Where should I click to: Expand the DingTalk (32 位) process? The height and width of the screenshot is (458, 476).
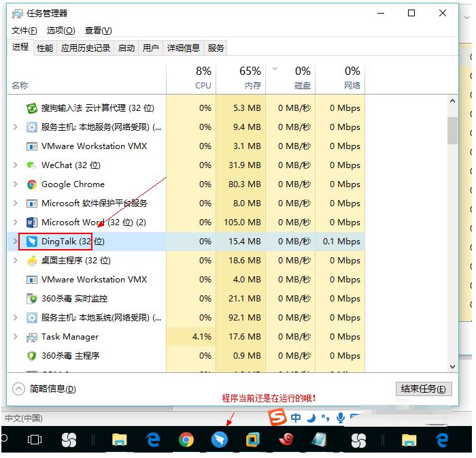(15, 242)
